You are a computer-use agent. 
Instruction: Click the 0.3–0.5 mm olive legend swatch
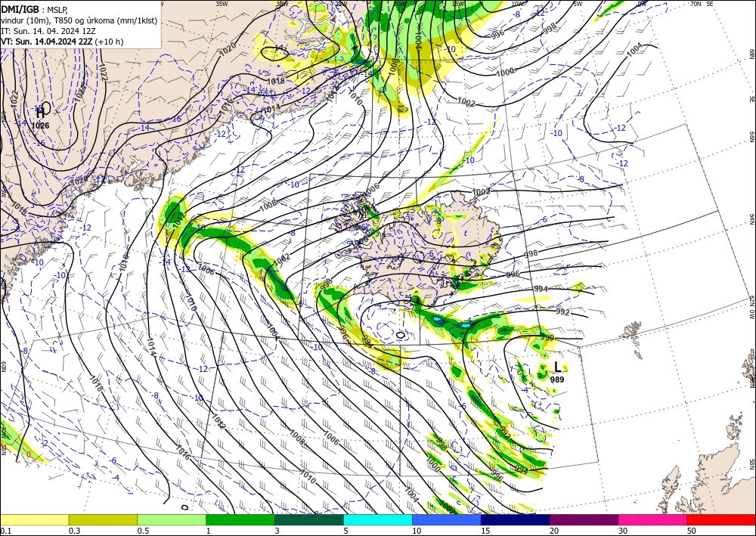pyautogui.click(x=103, y=519)
